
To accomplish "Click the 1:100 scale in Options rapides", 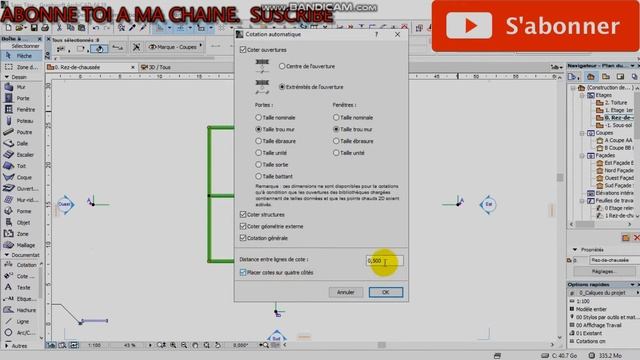I will click(x=583, y=301).
